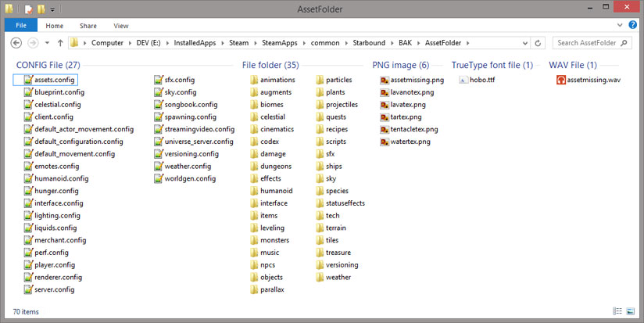This screenshot has height=323, width=644.
Task: Select the particles folder icon
Action: (320, 80)
